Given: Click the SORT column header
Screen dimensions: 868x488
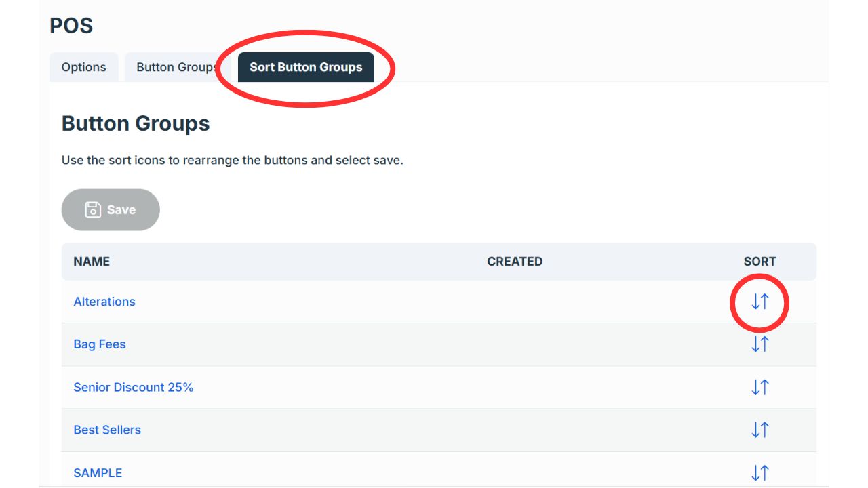Looking at the screenshot, I should (759, 262).
